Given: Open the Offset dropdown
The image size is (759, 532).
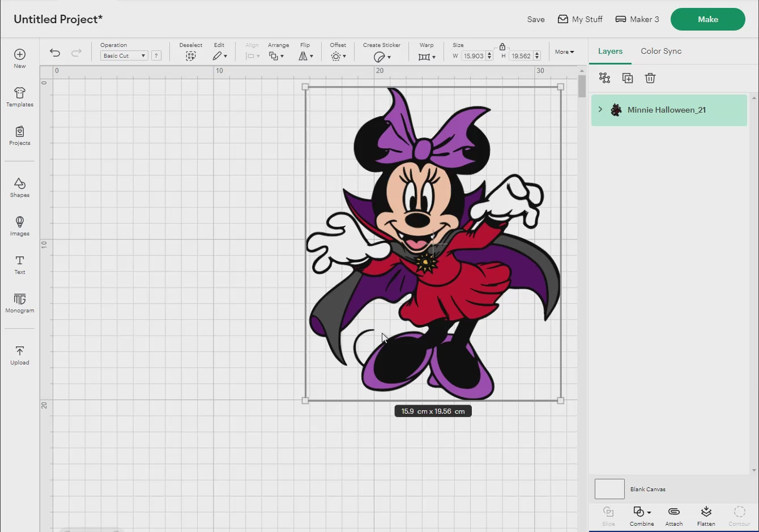Looking at the screenshot, I should pos(339,56).
